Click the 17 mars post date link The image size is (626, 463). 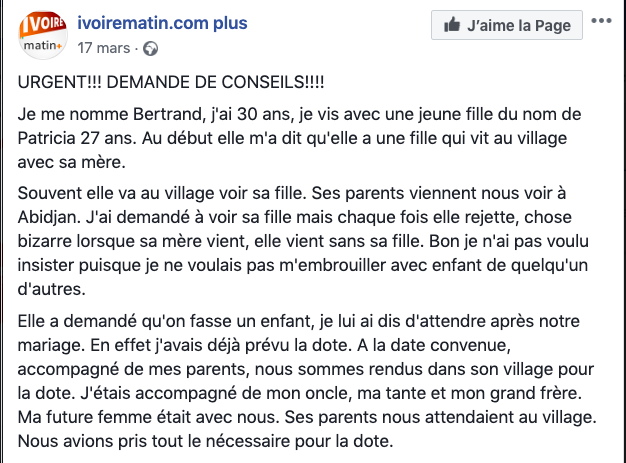click(x=104, y=48)
